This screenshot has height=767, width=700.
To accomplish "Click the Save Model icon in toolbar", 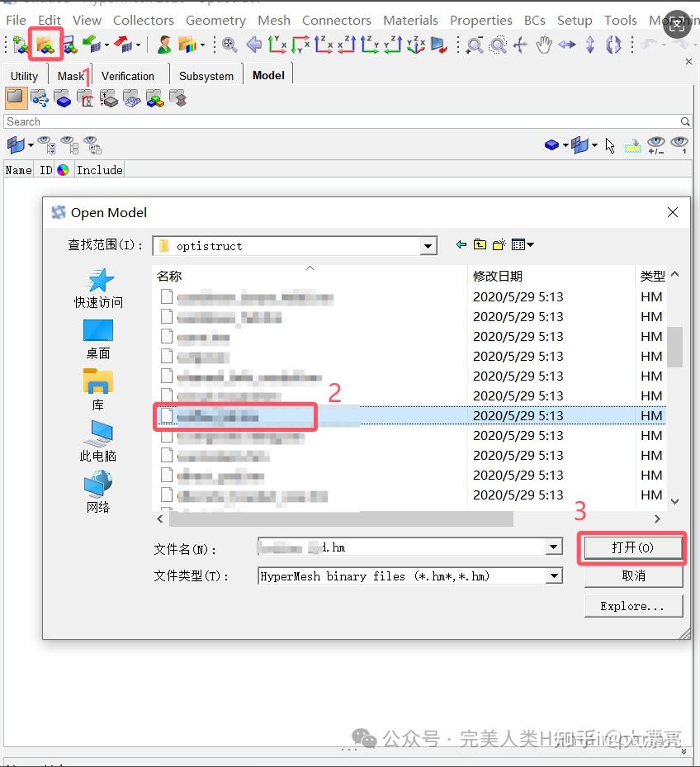I will pos(69,45).
